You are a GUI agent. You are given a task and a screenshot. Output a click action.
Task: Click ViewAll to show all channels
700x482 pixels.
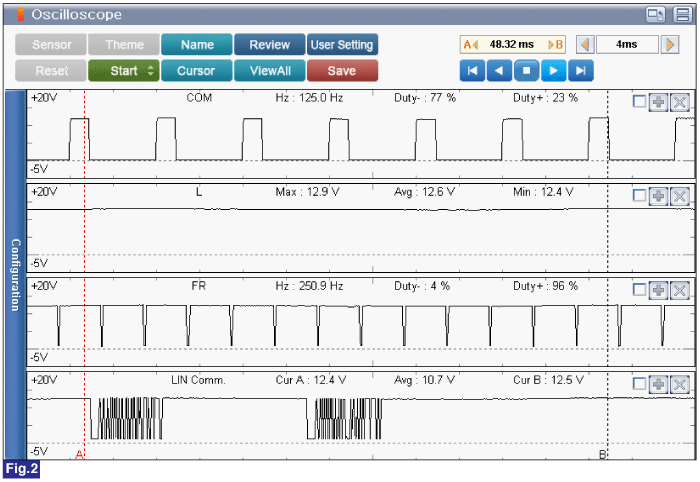[270, 71]
